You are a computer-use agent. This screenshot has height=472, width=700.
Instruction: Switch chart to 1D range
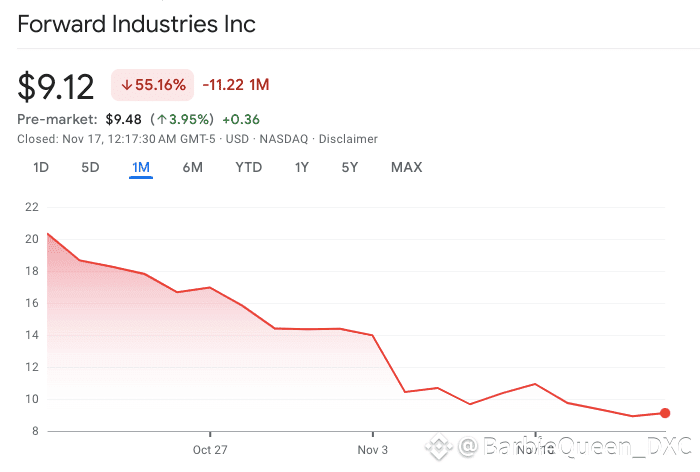(x=41, y=167)
